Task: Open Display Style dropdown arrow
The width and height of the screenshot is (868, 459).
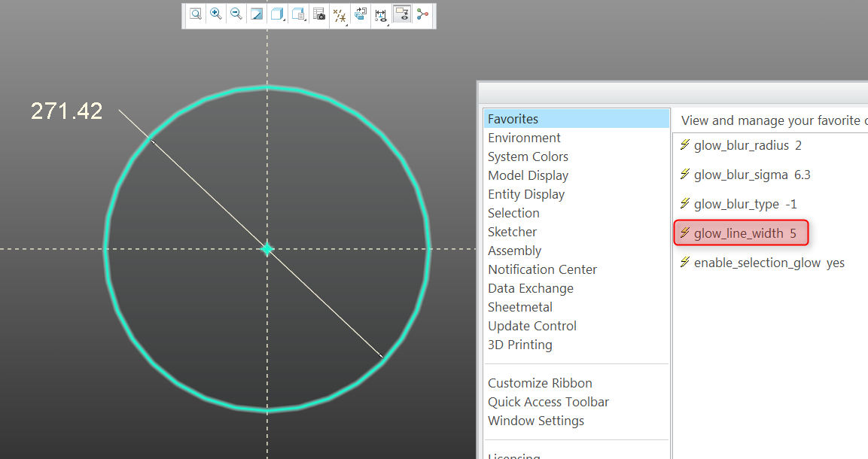Action: 284,20
